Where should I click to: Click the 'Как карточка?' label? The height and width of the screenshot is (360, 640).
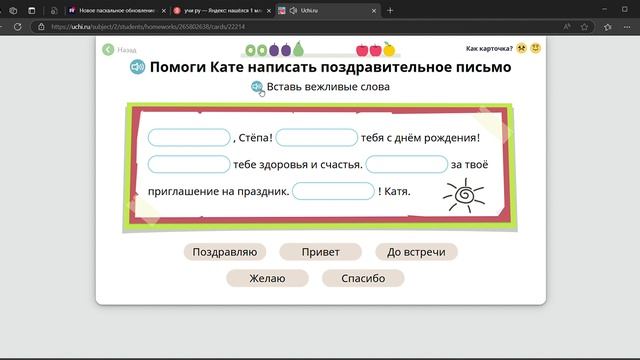(x=489, y=49)
